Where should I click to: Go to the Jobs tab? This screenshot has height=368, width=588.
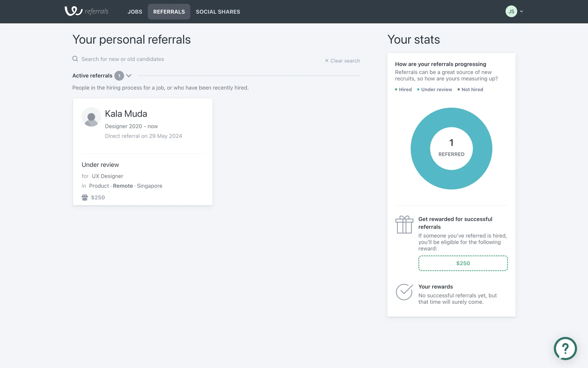coord(135,12)
